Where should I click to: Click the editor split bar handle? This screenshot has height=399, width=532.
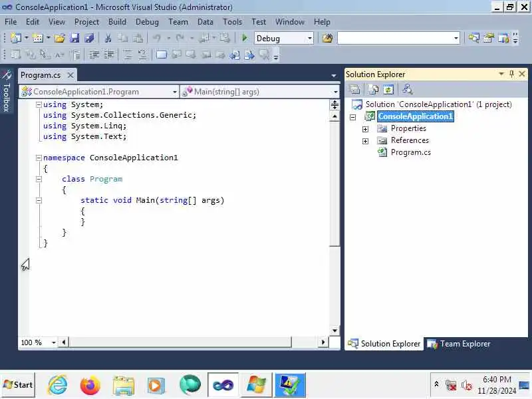point(334,105)
